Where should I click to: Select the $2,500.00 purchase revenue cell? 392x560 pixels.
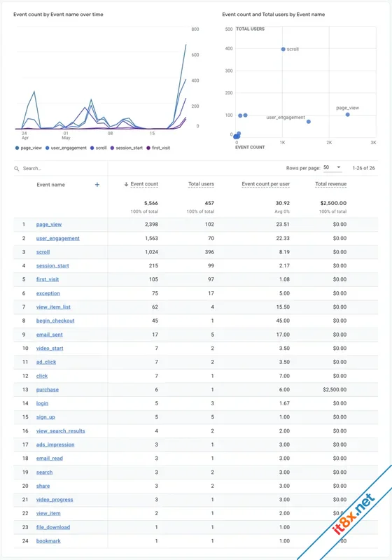335,390
